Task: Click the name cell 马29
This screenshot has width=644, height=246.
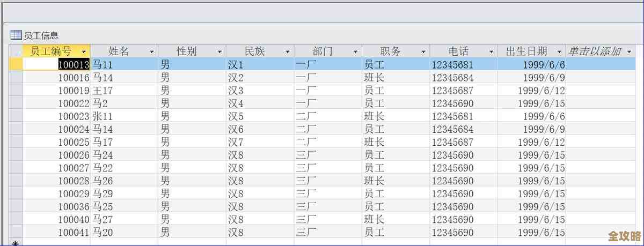Action: pos(124,193)
